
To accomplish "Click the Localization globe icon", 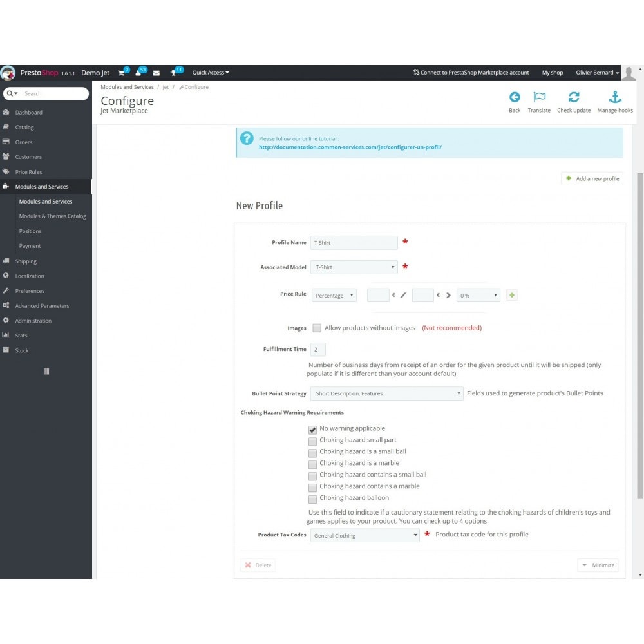I will [6, 276].
